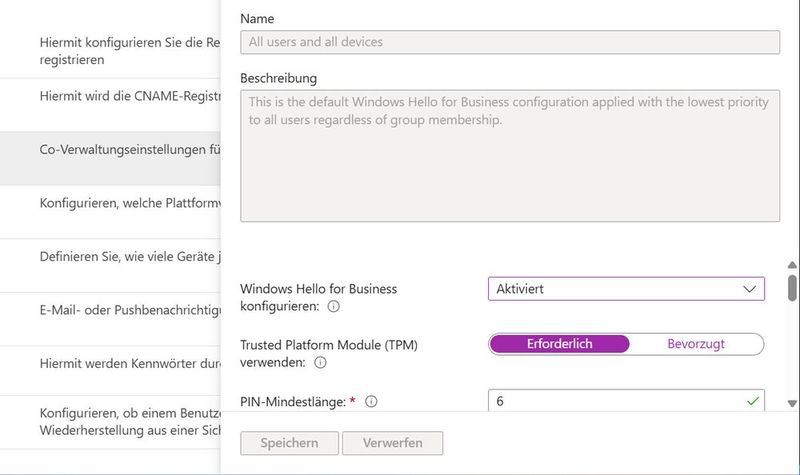
Task: Select the 'Konfigurieren, welche Plattform' row
Action: pos(110,212)
